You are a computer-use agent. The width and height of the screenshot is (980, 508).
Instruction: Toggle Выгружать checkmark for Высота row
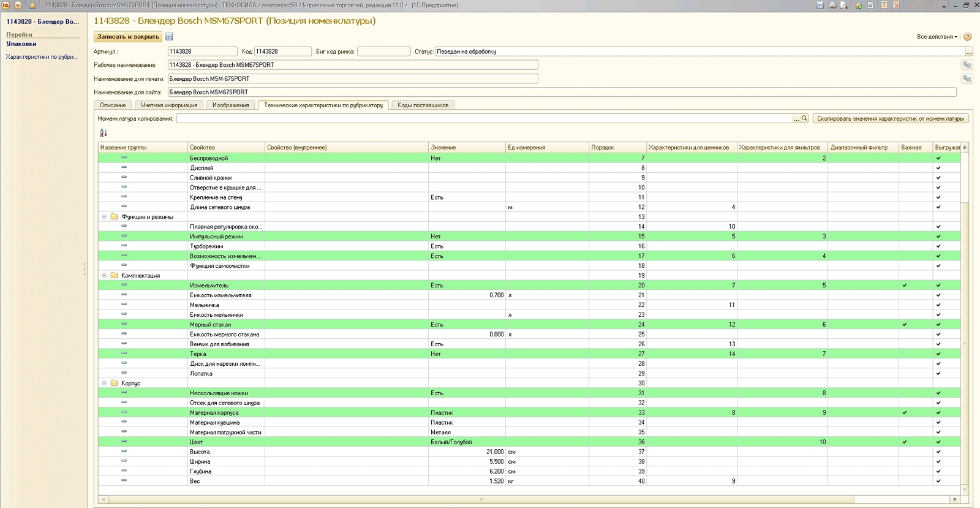tap(938, 452)
